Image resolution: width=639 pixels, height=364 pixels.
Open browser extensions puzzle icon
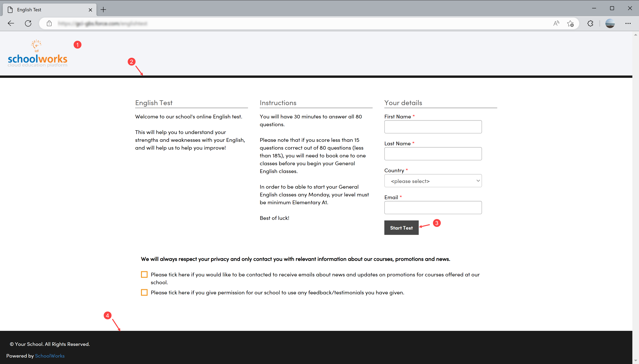click(590, 23)
